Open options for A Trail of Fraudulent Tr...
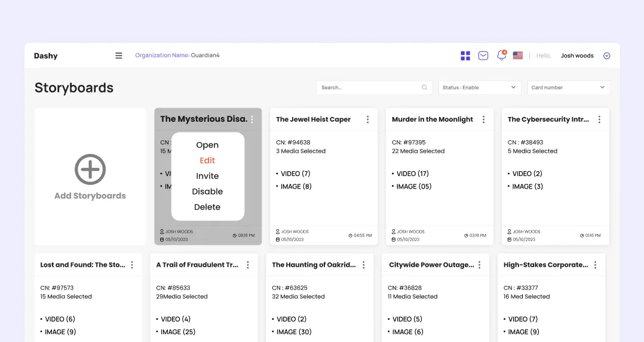Image resolution: width=644 pixels, height=342 pixels. [248, 265]
